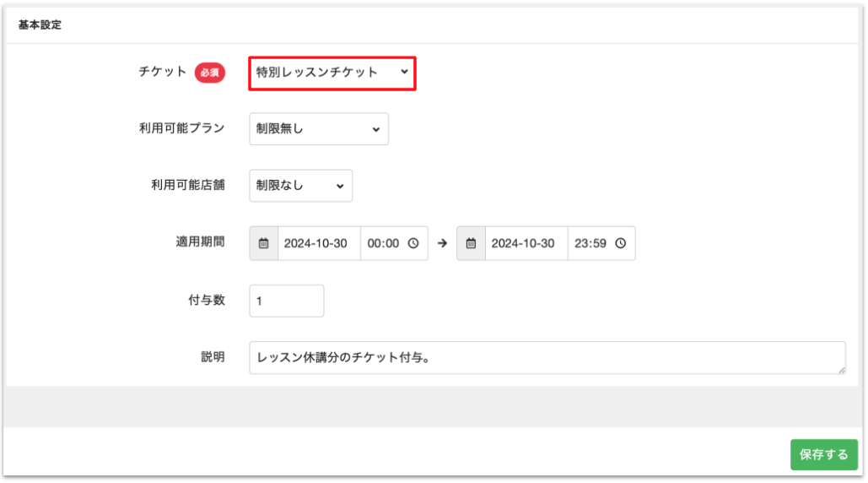Select the end date field 2024-10-30
868x483 pixels.
[526, 243]
